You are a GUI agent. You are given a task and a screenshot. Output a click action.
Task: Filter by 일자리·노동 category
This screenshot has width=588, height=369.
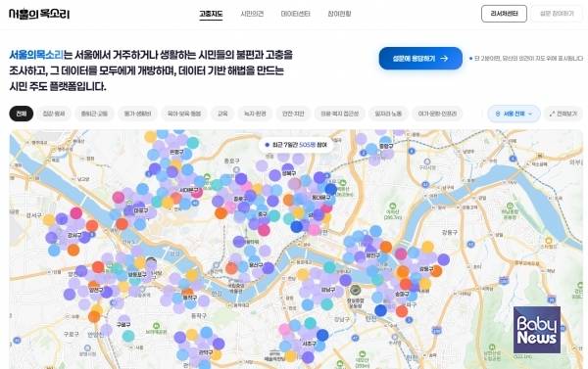coord(388,114)
